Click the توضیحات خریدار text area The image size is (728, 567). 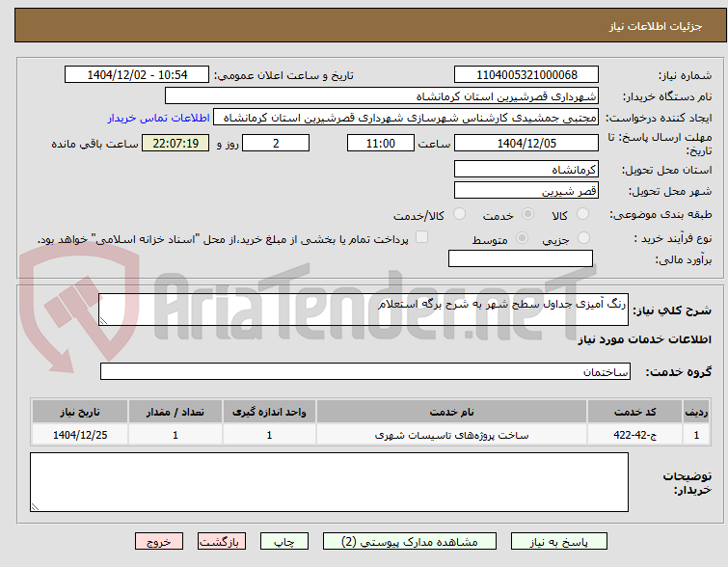point(329,482)
